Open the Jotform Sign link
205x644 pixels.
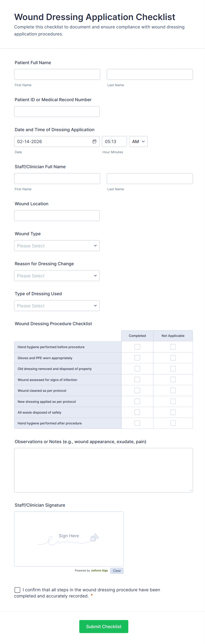[99, 571]
